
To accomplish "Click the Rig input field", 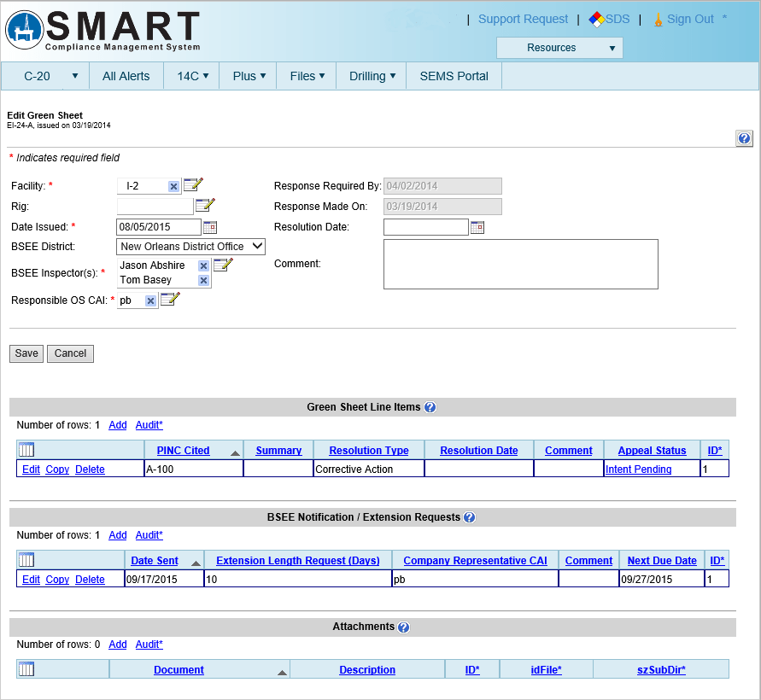I will tap(155, 207).
